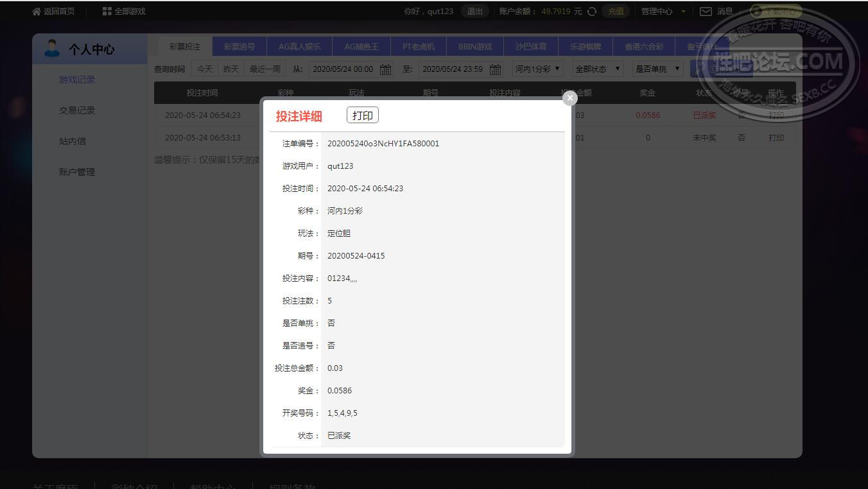This screenshot has width=868, height=489.
Task: Open calendar icon for end date
Action: [x=495, y=69]
